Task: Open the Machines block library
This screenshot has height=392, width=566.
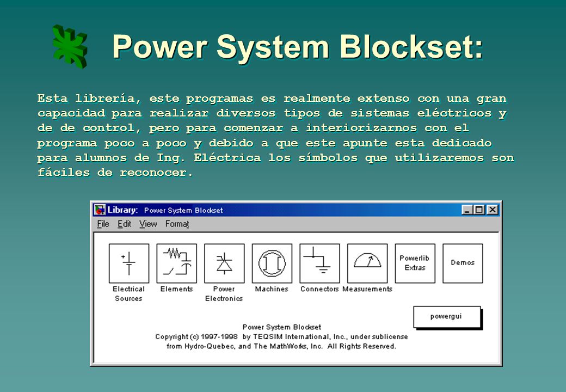Action: pyautogui.click(x=272, y=264)
